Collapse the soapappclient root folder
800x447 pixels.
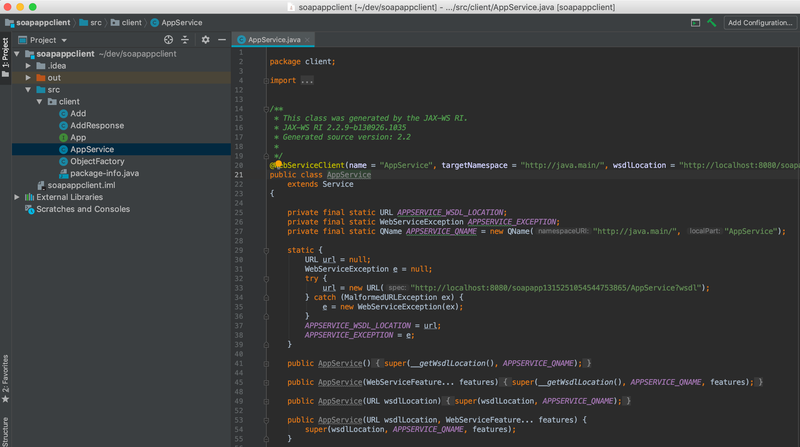pos(17,54)
